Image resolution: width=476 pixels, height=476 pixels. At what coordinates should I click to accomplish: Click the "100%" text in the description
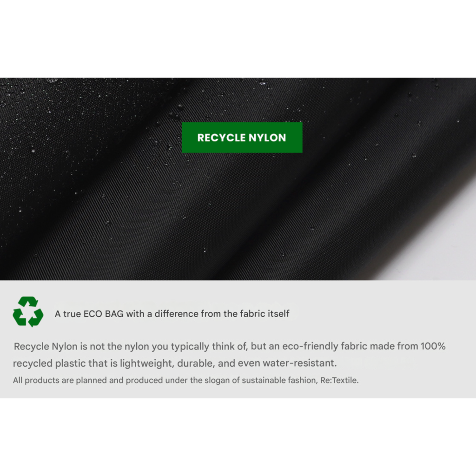(x=433, y=346)
